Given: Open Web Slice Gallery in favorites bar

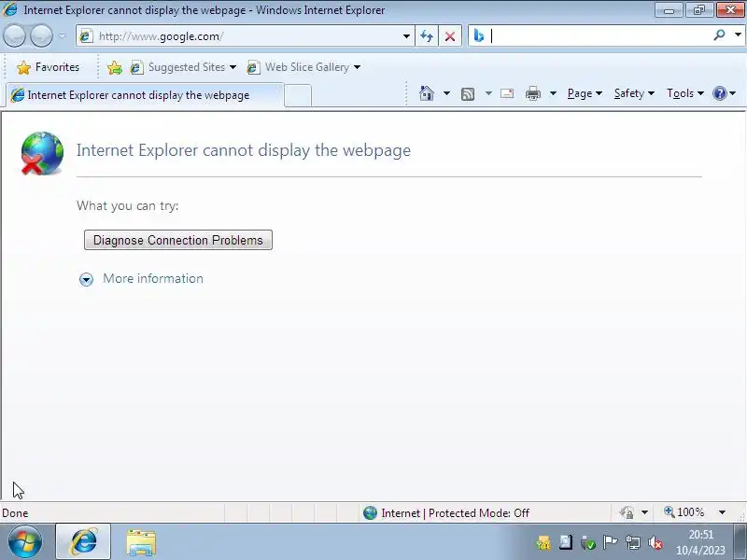Looking at the screenshot, I should (303, 67).
